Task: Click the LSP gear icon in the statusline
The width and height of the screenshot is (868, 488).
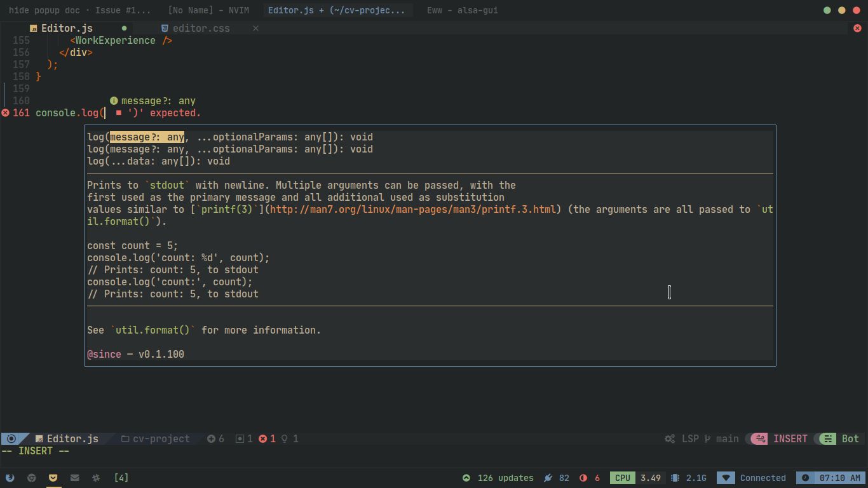Action: (x=668, y=438)
